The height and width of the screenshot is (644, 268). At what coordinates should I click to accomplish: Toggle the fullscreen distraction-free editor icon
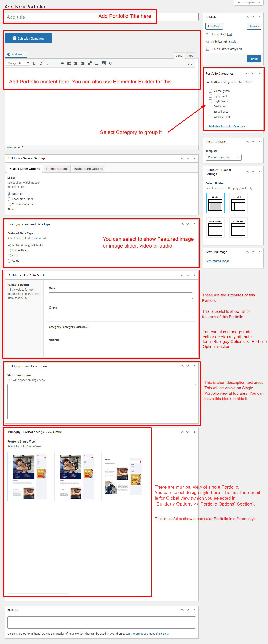tap(190, 63)
